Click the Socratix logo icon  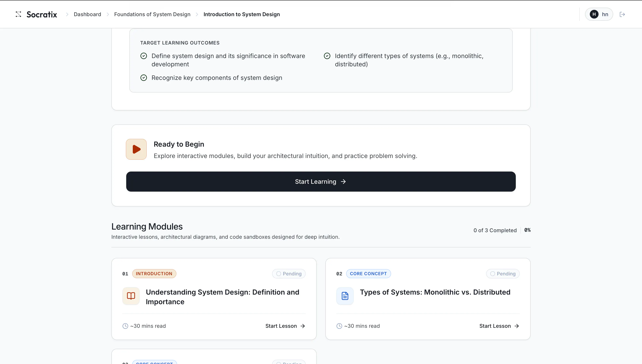pyautogui.click(x=18, y=14)
